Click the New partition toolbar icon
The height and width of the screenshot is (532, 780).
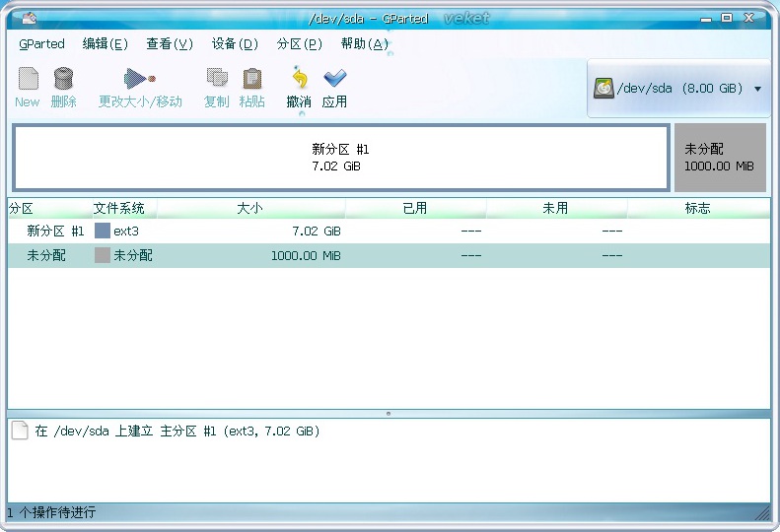coord(28,79)
